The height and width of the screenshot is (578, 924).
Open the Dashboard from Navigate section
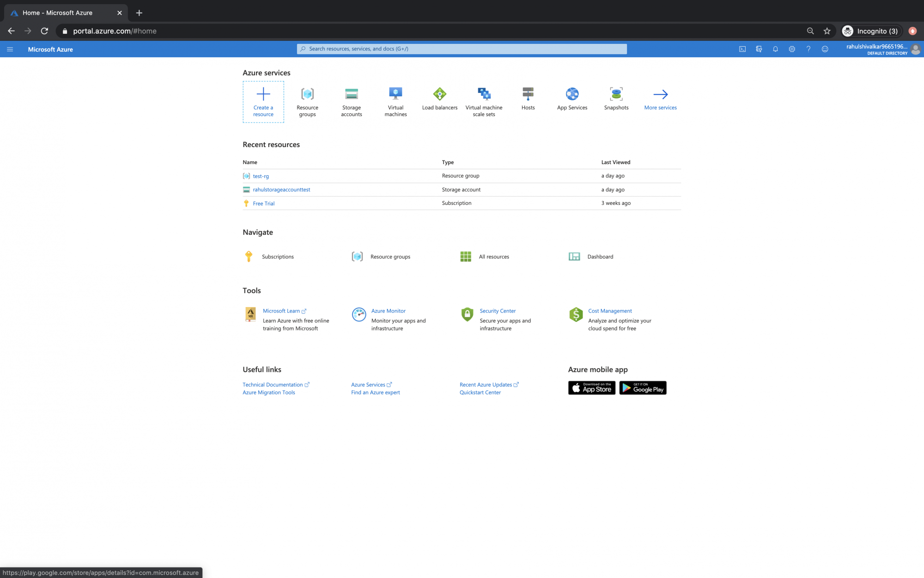[599, 257]
